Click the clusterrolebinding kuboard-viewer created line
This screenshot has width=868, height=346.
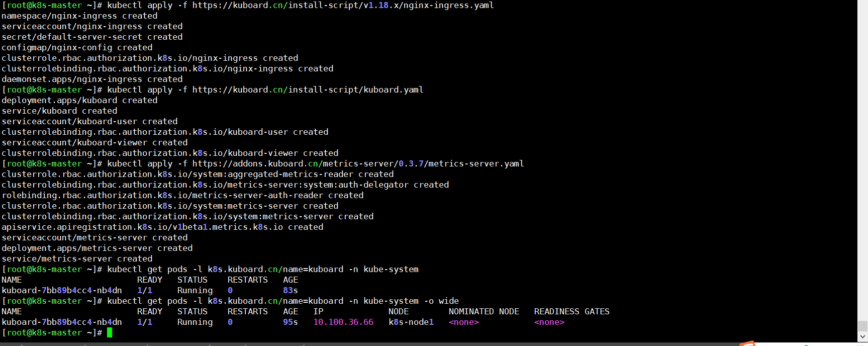coord(170,153)
